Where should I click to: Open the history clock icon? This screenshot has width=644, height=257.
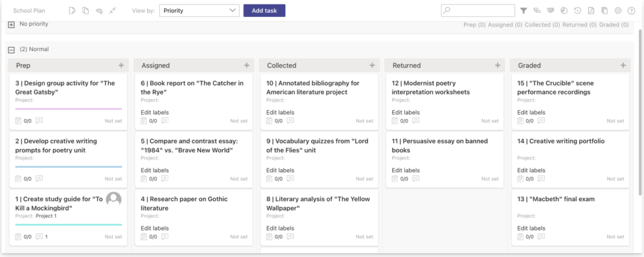577,11
